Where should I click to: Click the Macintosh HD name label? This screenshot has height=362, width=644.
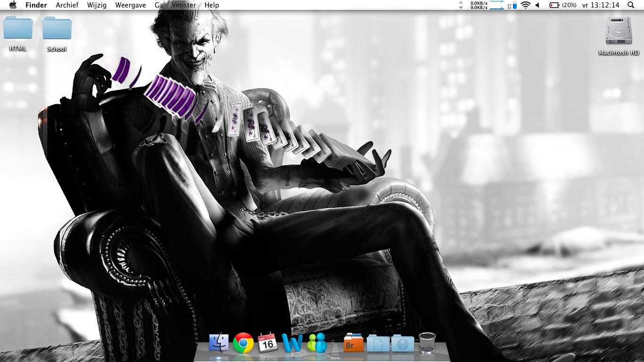619,53
